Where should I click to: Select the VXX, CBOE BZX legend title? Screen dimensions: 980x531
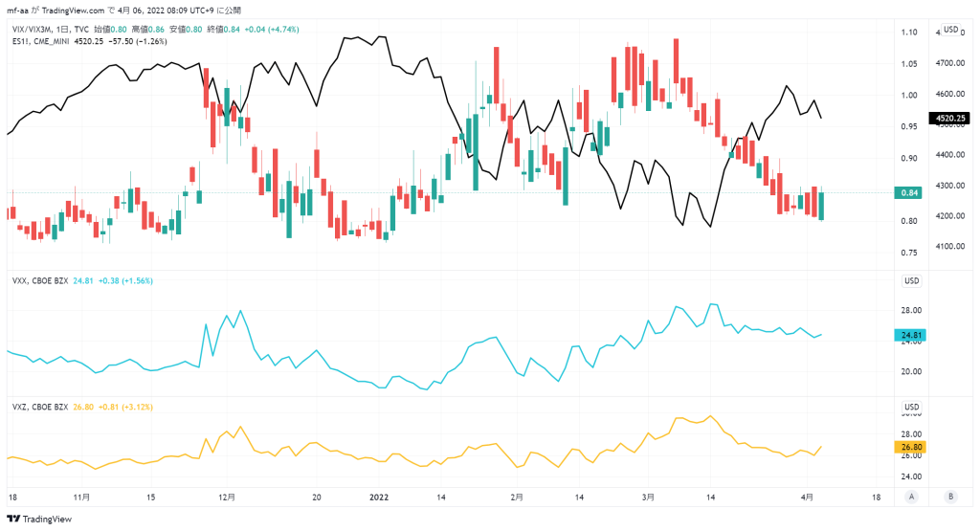[x=40, y=281]
